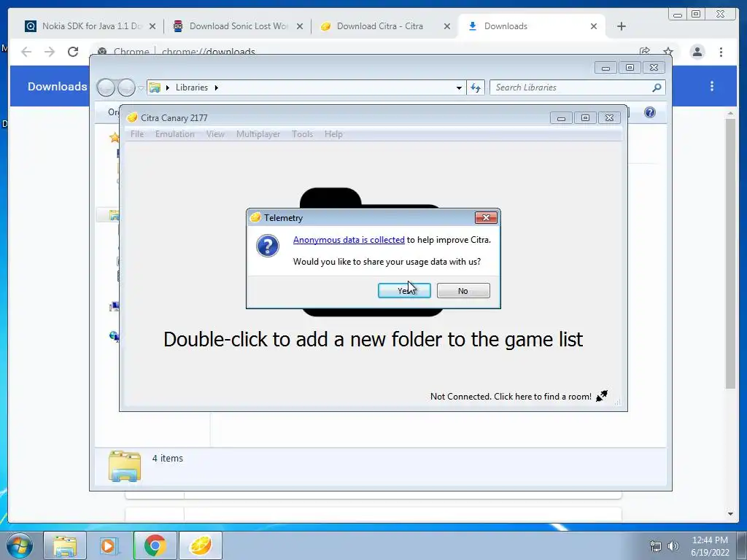
Task: Click Favorites star in Explorer sidebar
Action: (115, 138)
